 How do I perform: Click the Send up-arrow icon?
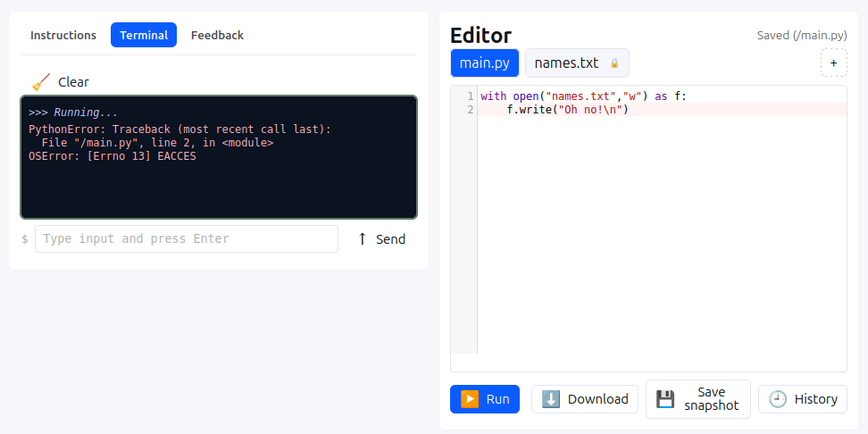pyautogui.click(x=362, y=238)
